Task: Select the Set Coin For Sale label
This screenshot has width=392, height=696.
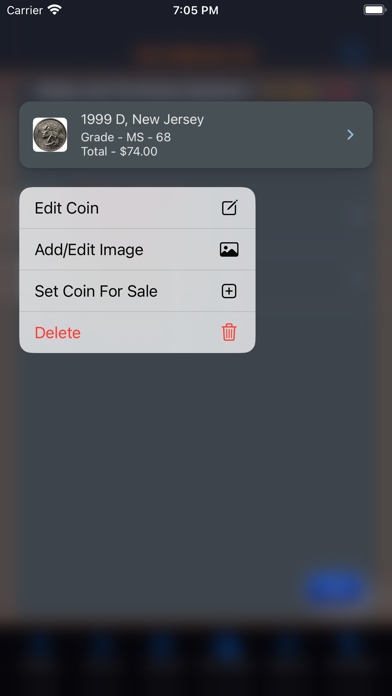Action: [96, 291]
